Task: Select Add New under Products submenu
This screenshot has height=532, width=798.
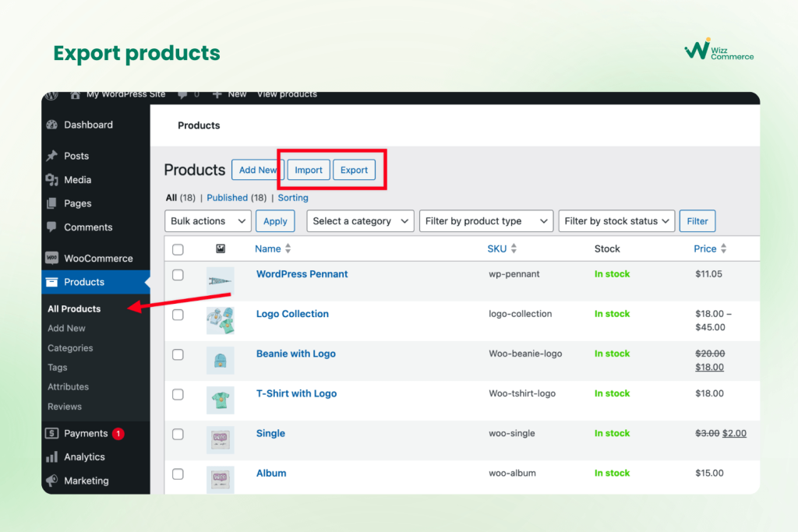Action: coord(67,328)
